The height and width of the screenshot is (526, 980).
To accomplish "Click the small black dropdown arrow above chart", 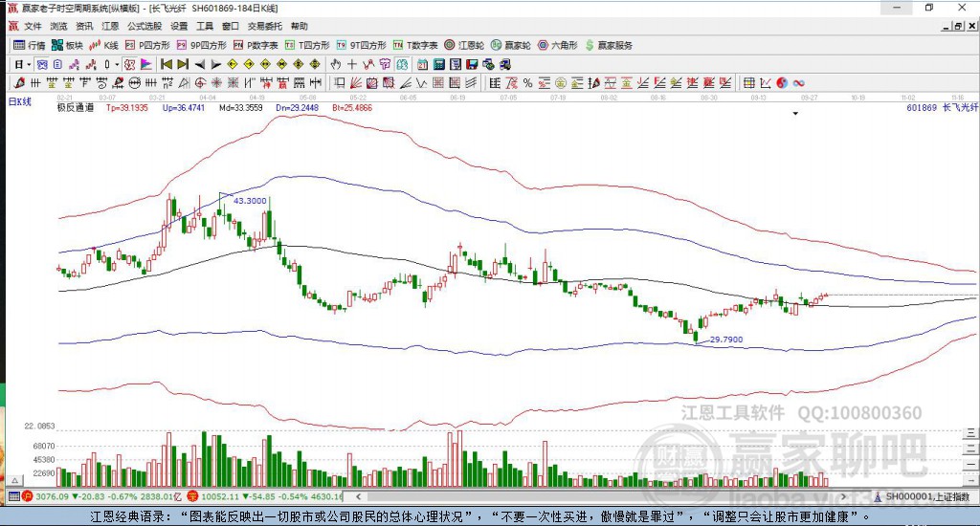I will tap(795, 114).
